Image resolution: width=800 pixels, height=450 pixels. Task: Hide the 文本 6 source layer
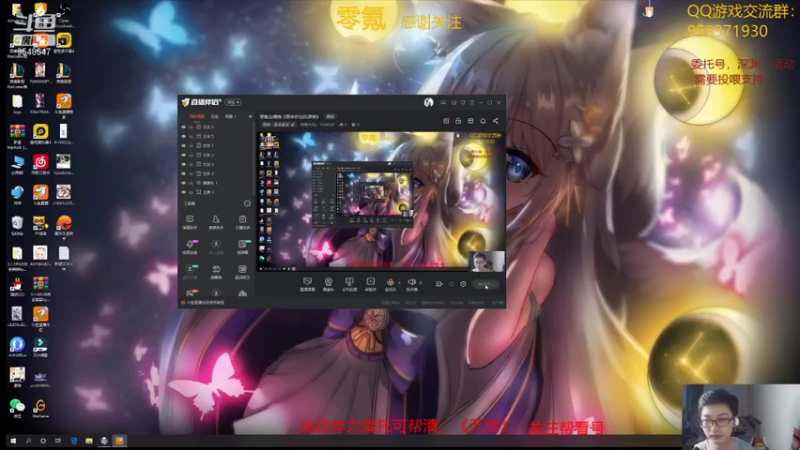pos(184,127)
